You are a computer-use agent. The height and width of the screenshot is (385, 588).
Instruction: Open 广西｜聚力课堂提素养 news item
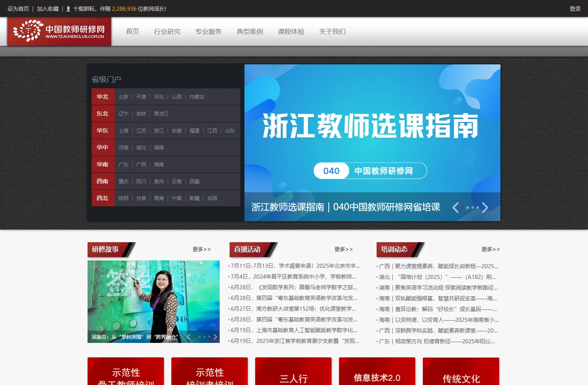439,266
